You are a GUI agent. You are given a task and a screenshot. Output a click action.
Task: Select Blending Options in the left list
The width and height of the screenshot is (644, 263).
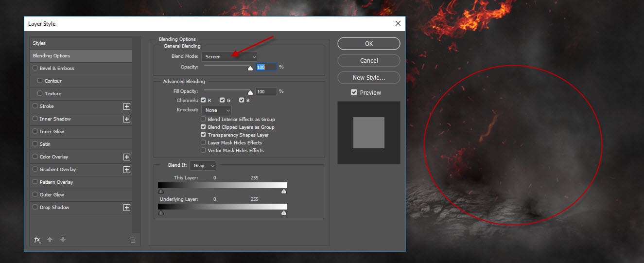(x=80, y=56)
